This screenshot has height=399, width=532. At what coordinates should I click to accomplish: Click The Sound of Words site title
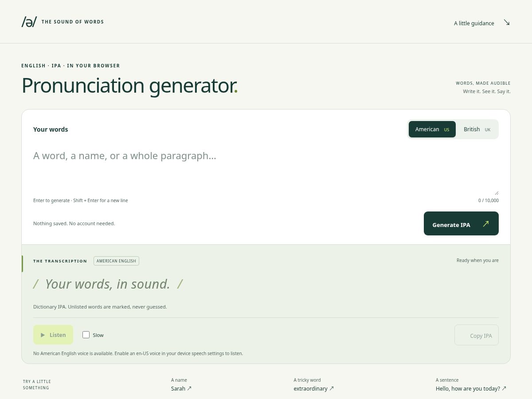[73, 22]
